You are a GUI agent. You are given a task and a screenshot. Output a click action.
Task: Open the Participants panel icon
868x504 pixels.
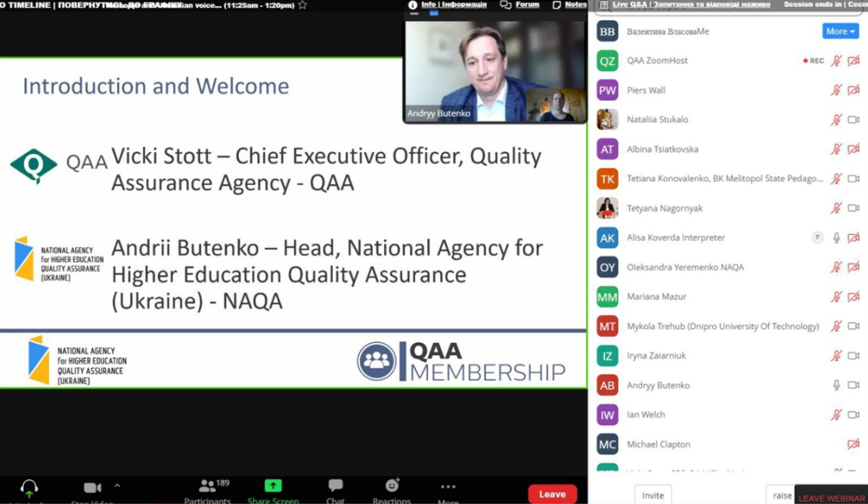tap(208, 486)
